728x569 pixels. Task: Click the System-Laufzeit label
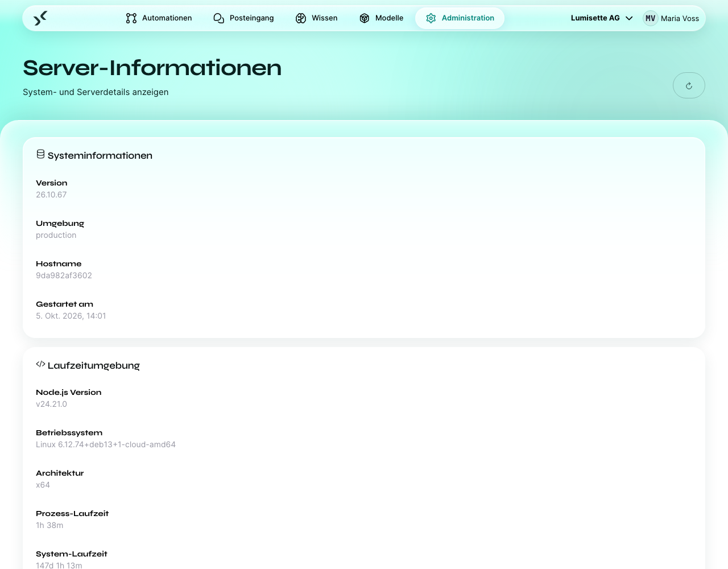(x=72, y=554)
